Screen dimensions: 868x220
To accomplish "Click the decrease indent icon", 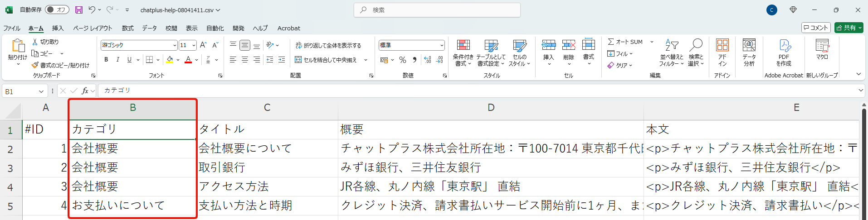I will tap(270, 60).
